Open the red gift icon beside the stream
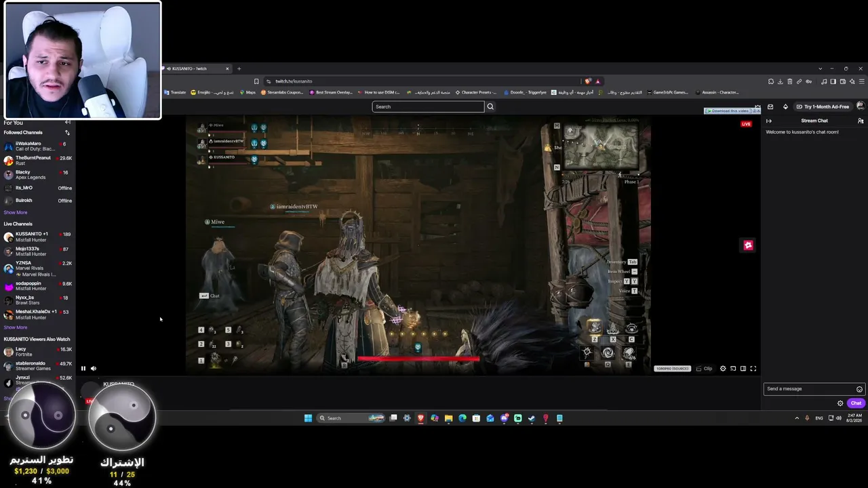Viewport: 868px width, 488px height. coord(748,245)
